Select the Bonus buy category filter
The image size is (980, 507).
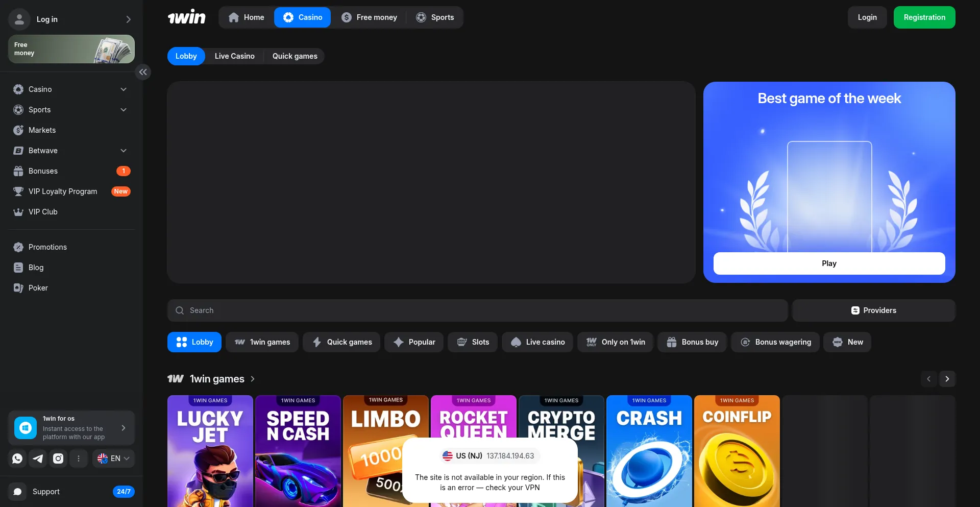coord(692,342)
